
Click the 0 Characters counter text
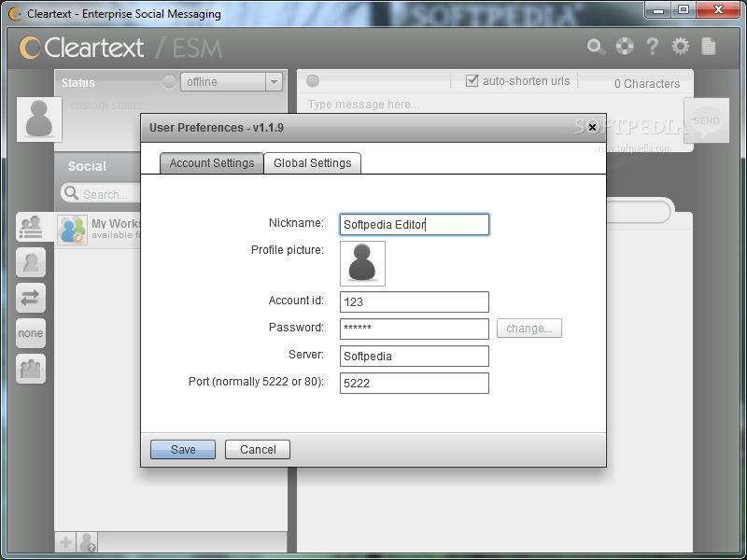[647, 84]
